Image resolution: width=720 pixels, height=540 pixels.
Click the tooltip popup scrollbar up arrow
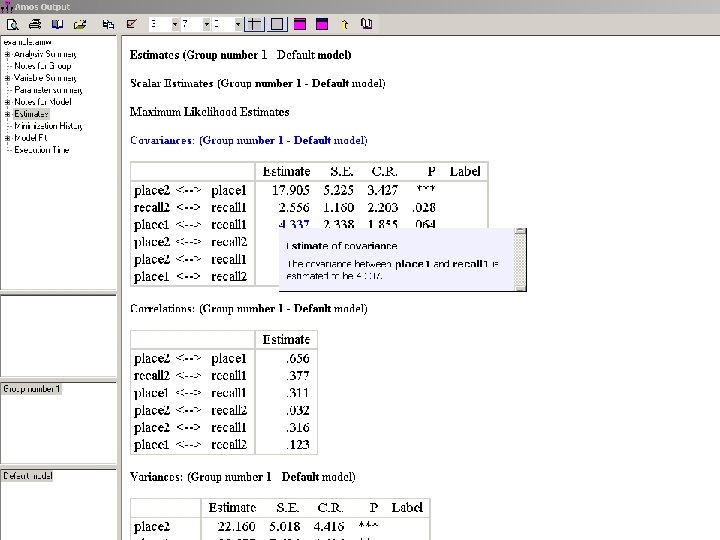[520, 231]
